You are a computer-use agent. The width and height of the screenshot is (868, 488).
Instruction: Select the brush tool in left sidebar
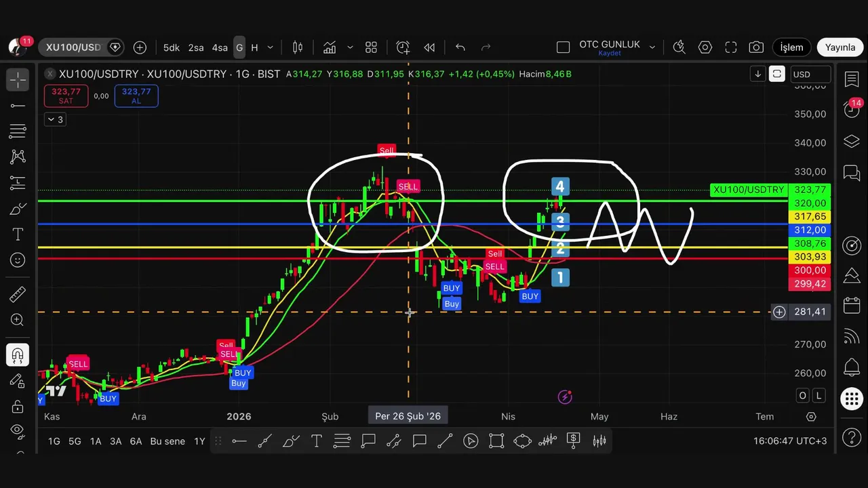(18, 209)
